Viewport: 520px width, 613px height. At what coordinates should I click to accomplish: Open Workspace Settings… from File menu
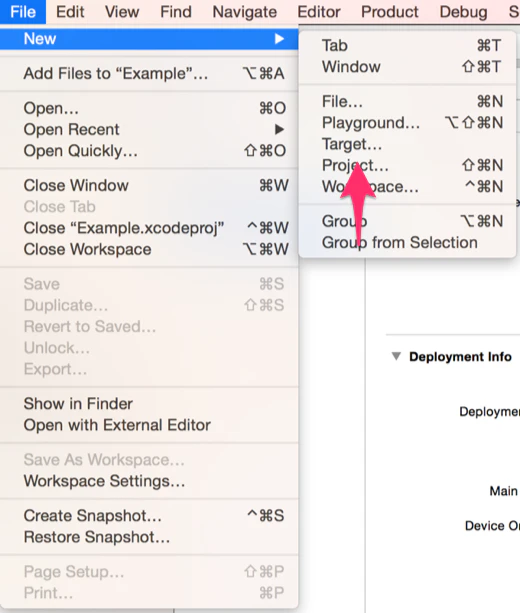point(149,481)
